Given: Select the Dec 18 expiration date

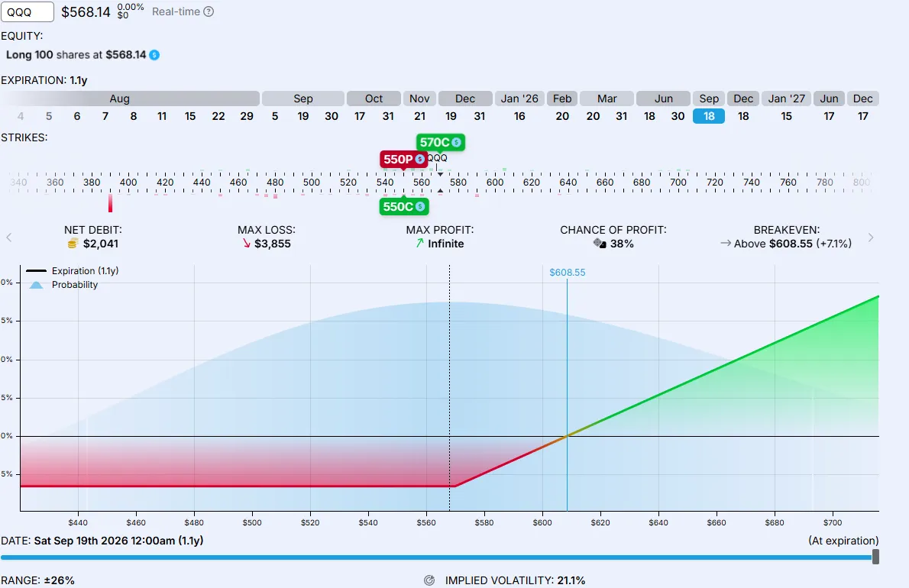Looking at the screenshot, I should click(x=743, y=116).
